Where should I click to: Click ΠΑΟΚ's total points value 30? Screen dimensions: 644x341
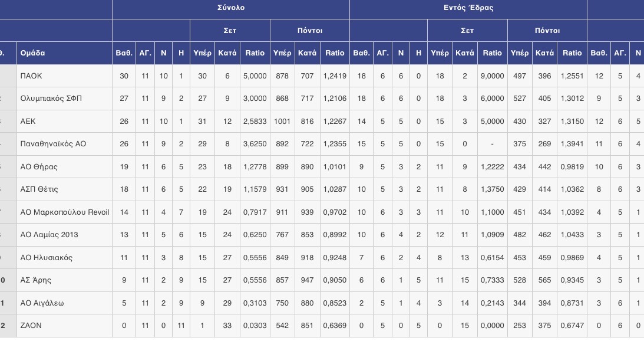click(124, 76)
